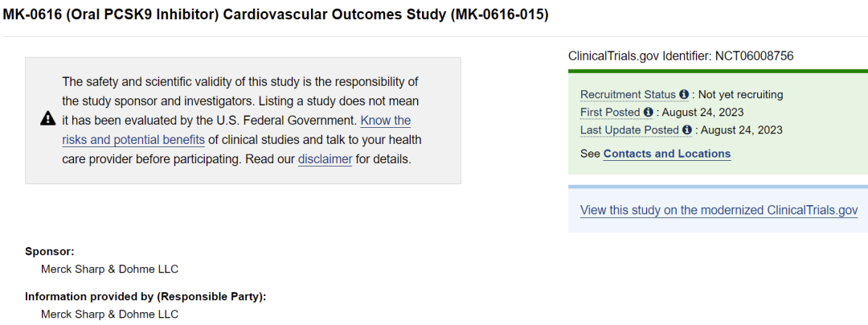Screen dimensions: 868x325
Task: Click the Information provided by heading
Action: tap(145, 297)
